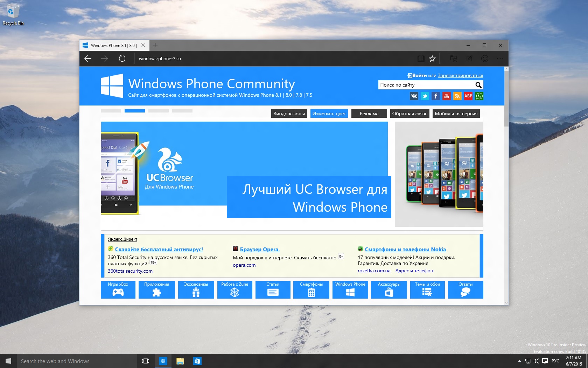The width and height of the screenshot is (588, 368).
Task: Close the Windows Phone 8.1 tab
Action: (143, 45)
